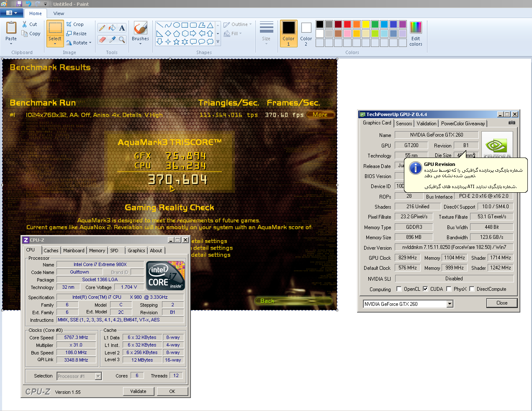
Task: Choose the Five-point star shape
Action: click(177, 41)
